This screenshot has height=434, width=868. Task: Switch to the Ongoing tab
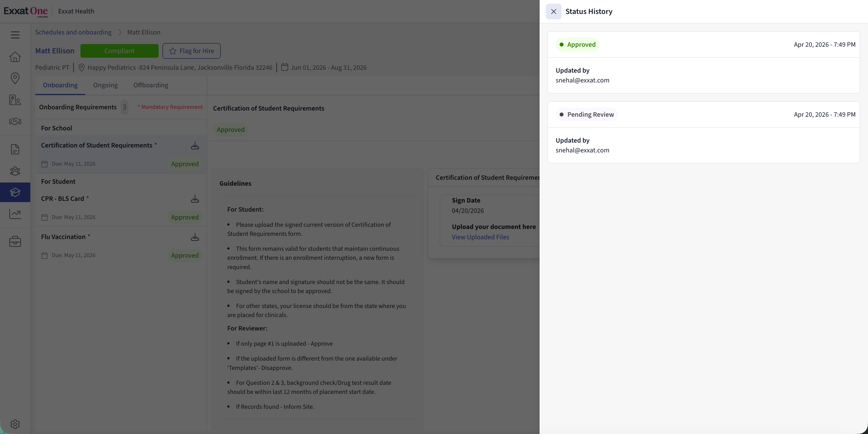point(106,85)
